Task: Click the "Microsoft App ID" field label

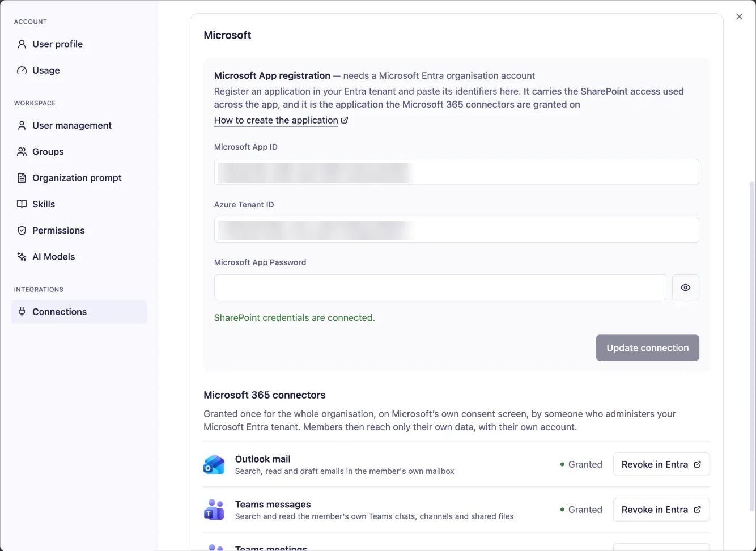Action: tap(246, 147)
